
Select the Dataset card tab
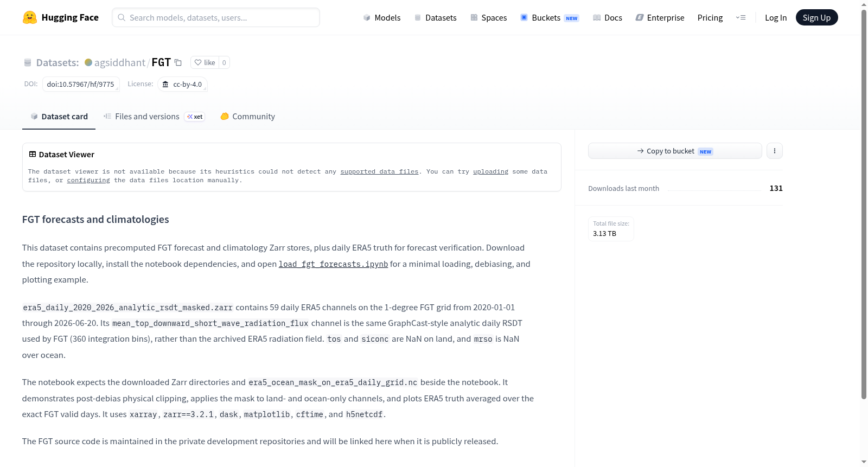(x=59, y=116)
